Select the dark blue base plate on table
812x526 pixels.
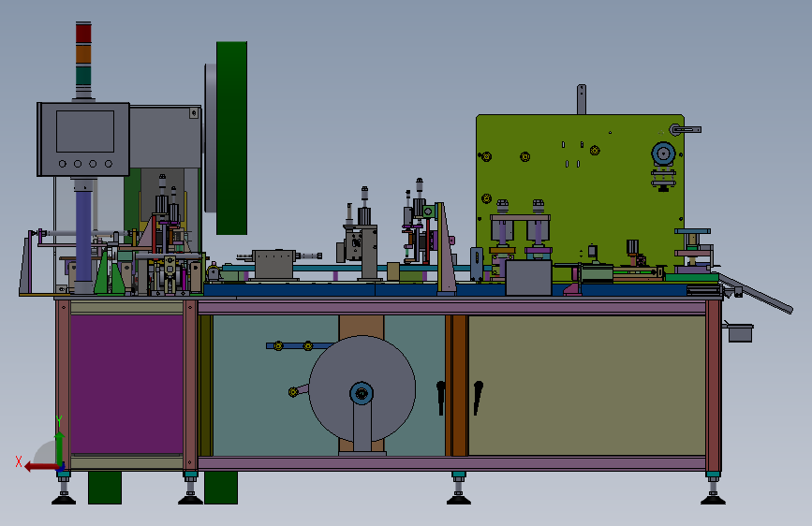[446, 289]
